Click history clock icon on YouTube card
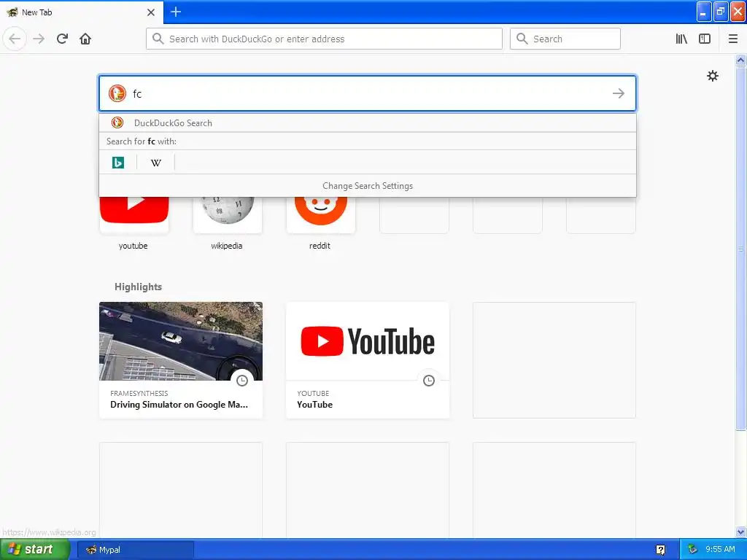 click(429, 381)
